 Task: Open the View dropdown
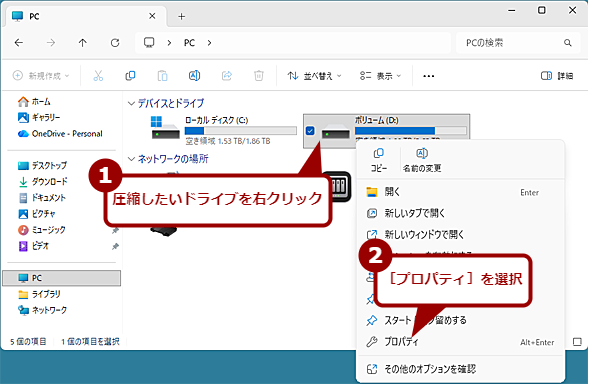pyautogui.click(x=380, y=76)
